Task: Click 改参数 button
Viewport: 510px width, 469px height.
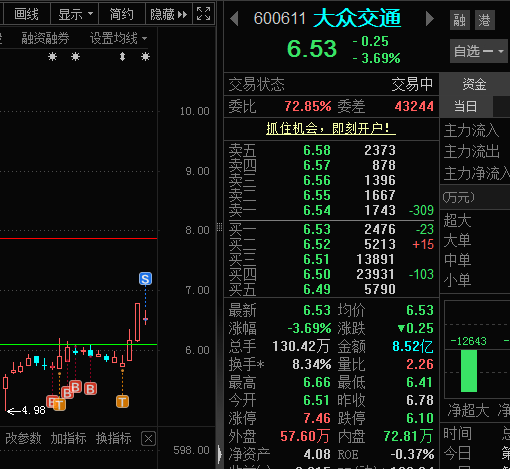Action: click(23, 438)
